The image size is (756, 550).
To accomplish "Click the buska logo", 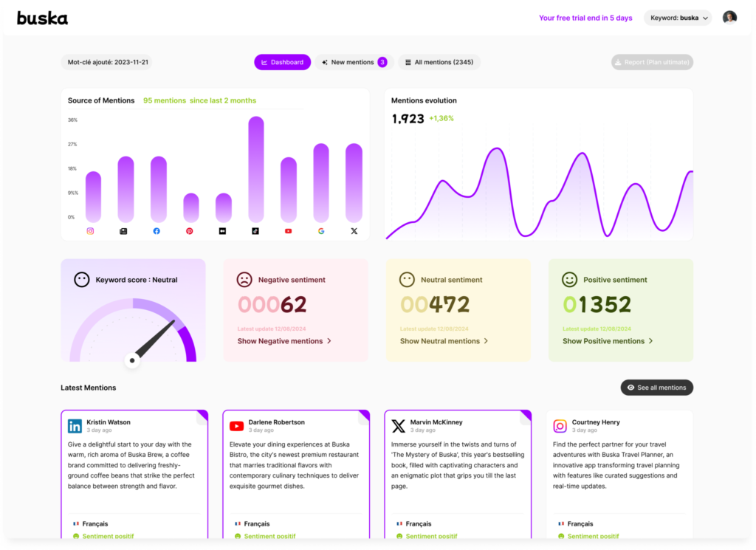I will pyautogui.click(x=42, y=18).
